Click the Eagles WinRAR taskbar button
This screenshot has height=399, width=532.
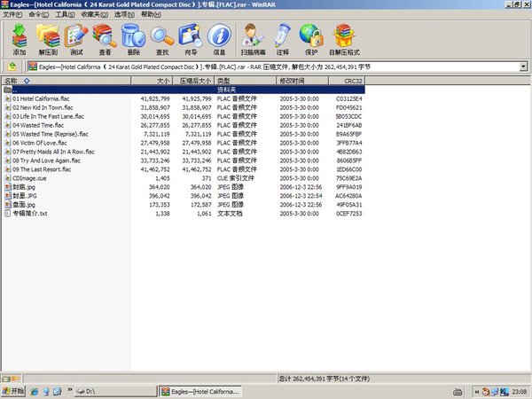coord(201,392)
